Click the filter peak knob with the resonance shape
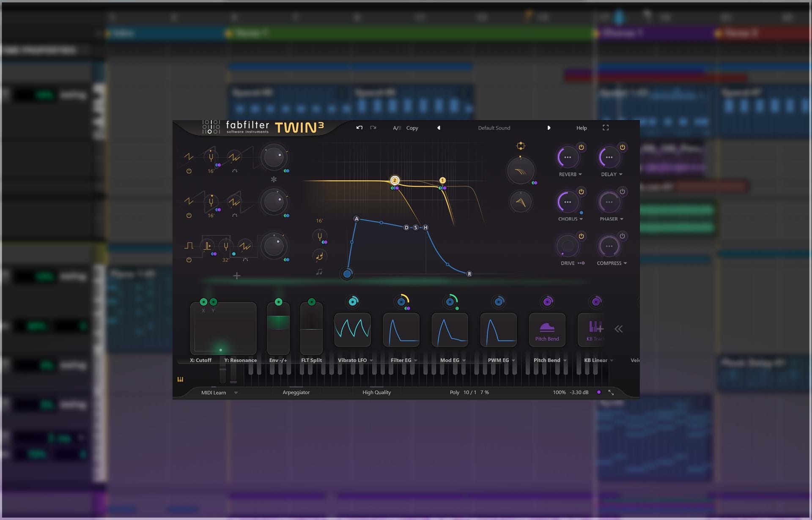This screenshot has height=520, width=812. point(521,202)
